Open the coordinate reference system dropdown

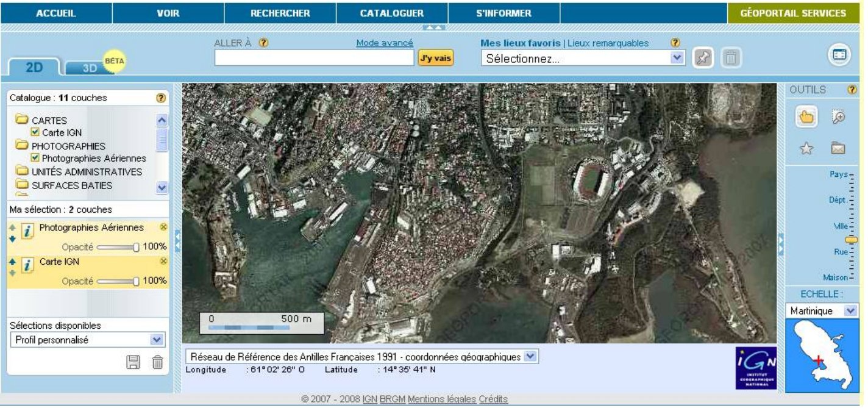pos(362,357)
